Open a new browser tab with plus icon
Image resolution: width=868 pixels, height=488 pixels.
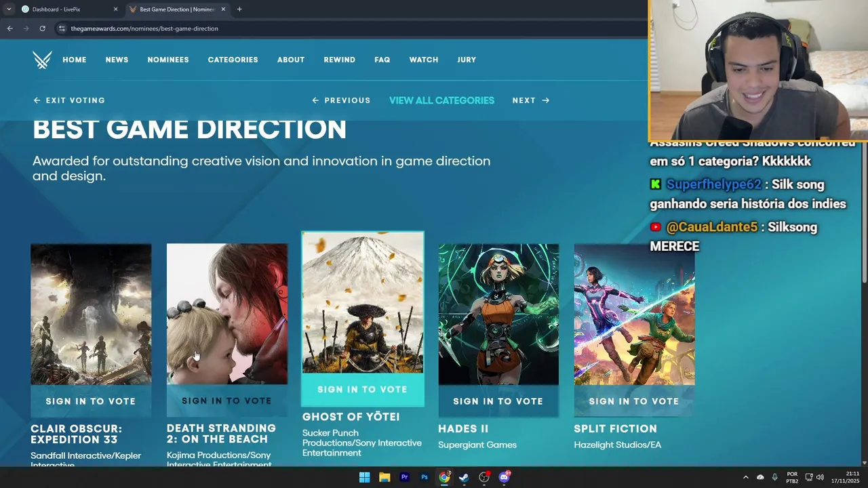[239, 9]
